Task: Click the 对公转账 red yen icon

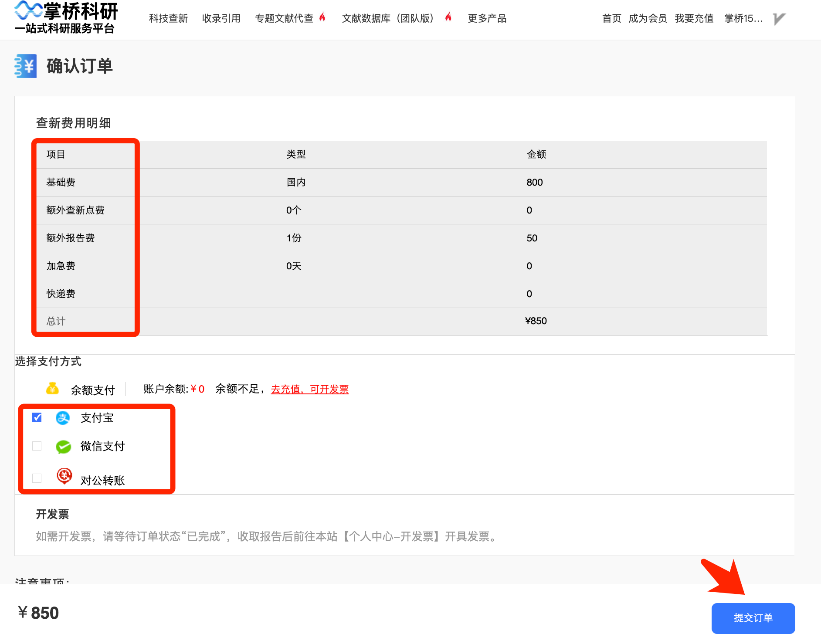Action: pos(64,476)
